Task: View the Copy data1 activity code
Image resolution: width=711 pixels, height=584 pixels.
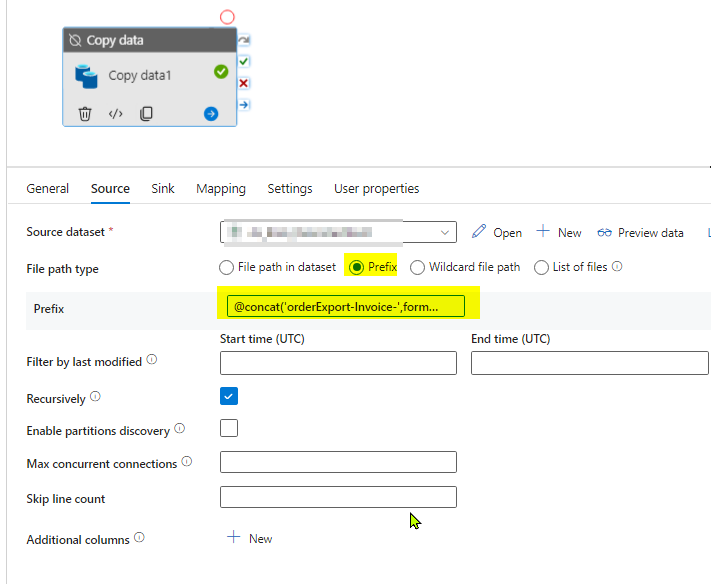Action: coord(116,113)
